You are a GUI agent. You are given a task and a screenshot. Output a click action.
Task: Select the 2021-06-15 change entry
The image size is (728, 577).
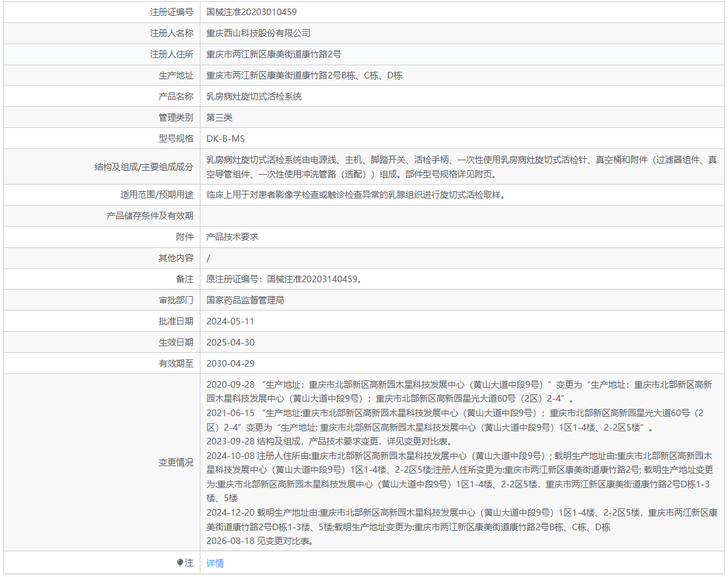455,420
